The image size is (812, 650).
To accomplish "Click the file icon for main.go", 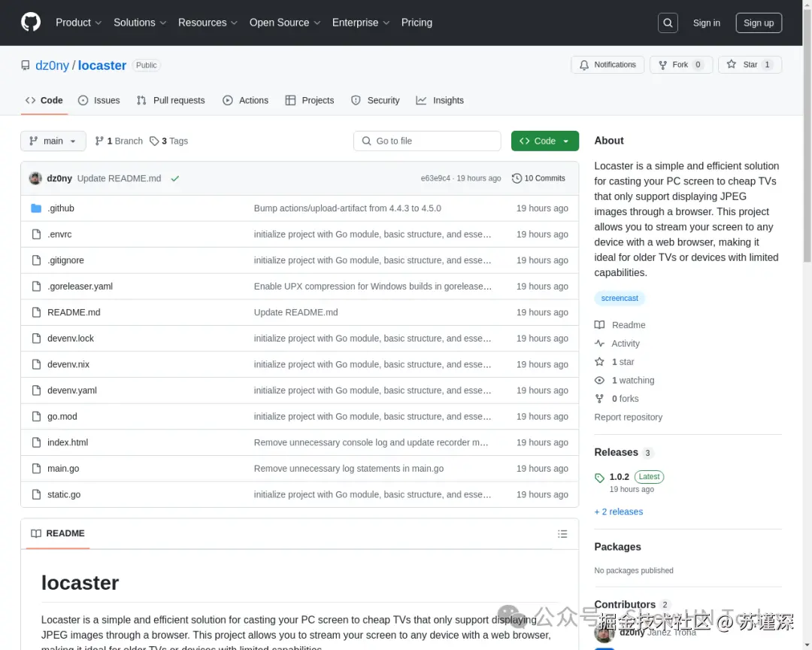I will (x=36, y=469).
